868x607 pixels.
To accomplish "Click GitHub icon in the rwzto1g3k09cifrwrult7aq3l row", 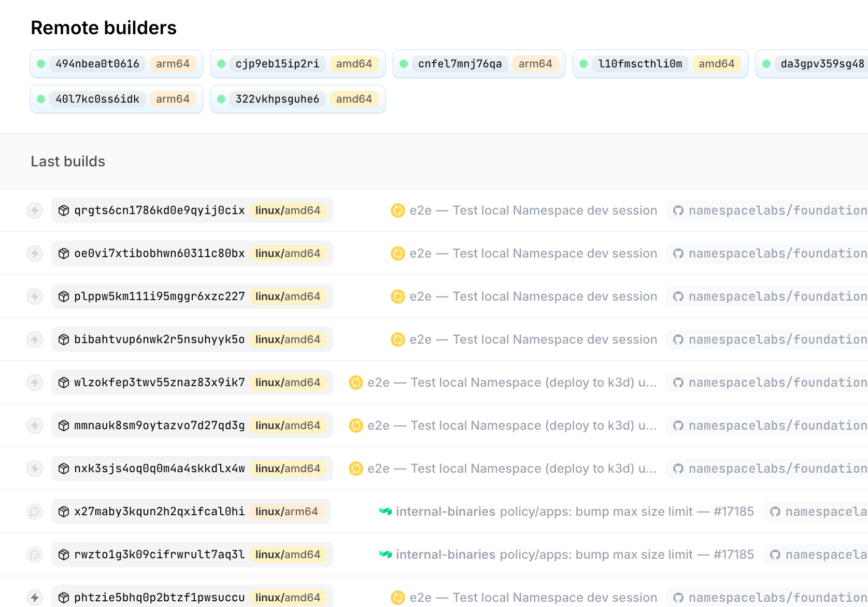I will pos(775,555).
